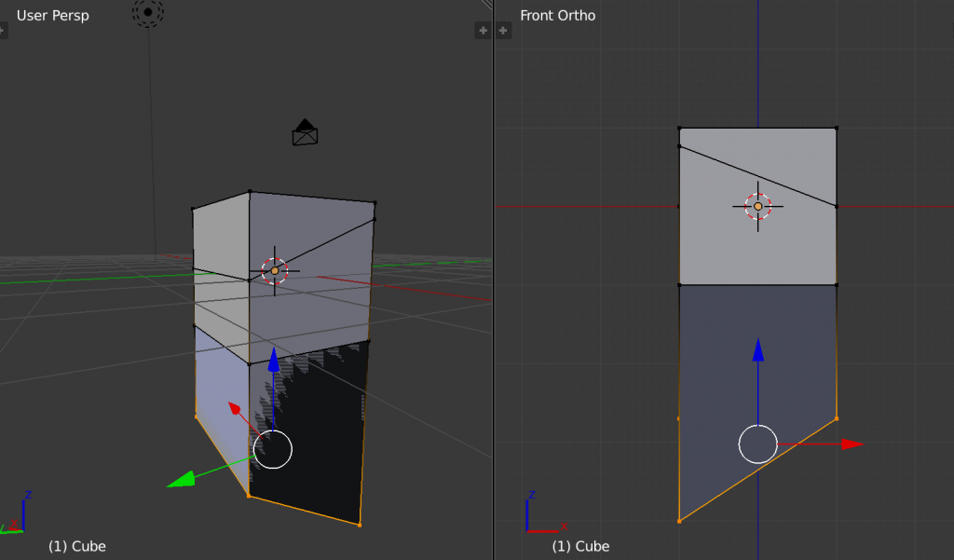Click white manipulator circle in Front Ortho view
Screen dimensions: 954x560
tap(758, 444)
